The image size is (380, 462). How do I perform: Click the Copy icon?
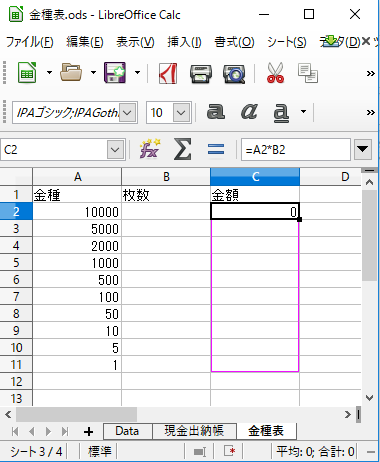pos(307,73)
